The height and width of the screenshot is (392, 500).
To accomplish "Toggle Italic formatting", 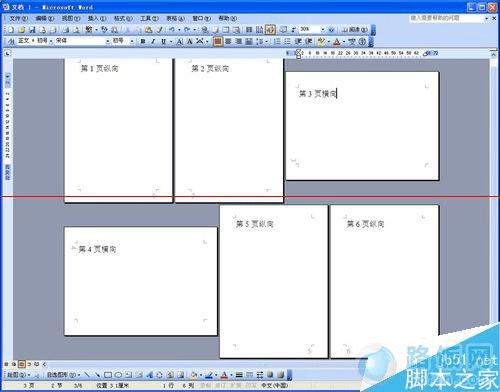I will pyautogui.click(x=153, y=41).
